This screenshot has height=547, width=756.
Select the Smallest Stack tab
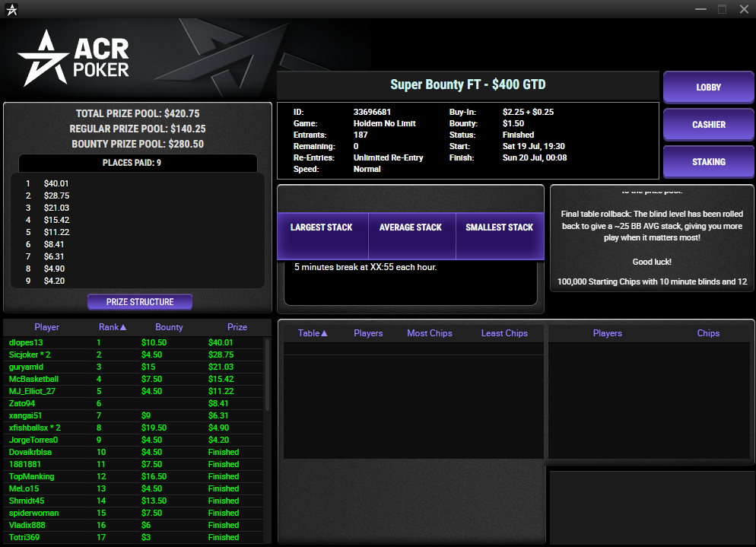[x=500, y=237]
